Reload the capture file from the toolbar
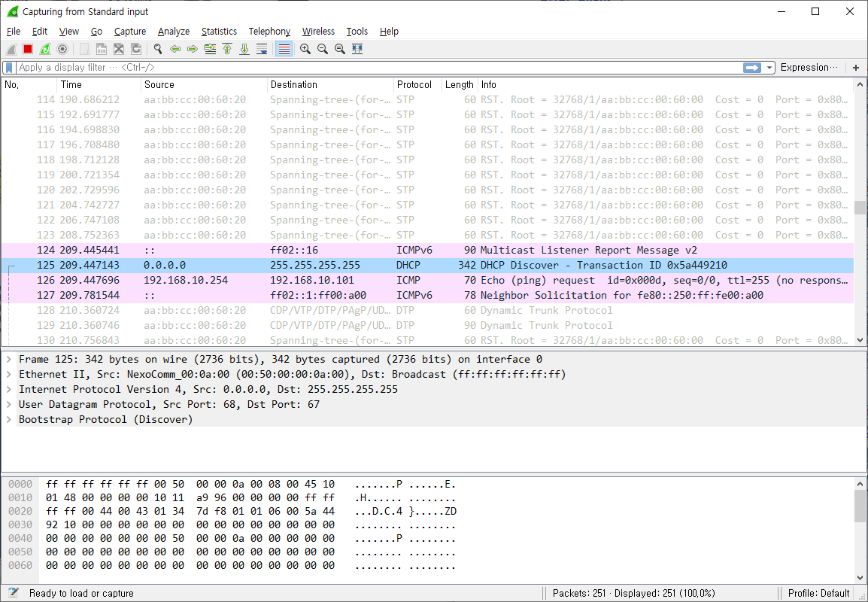This screenshot has width=868, height=602. [x=136, y=50]
